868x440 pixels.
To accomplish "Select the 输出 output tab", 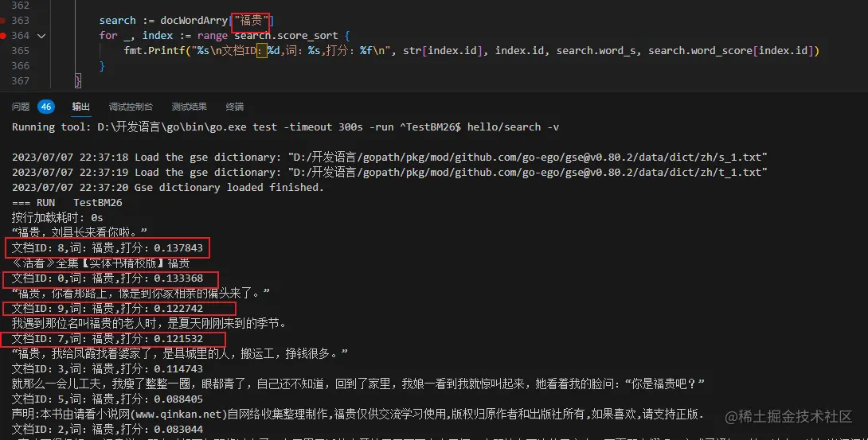I will (80, 107).
